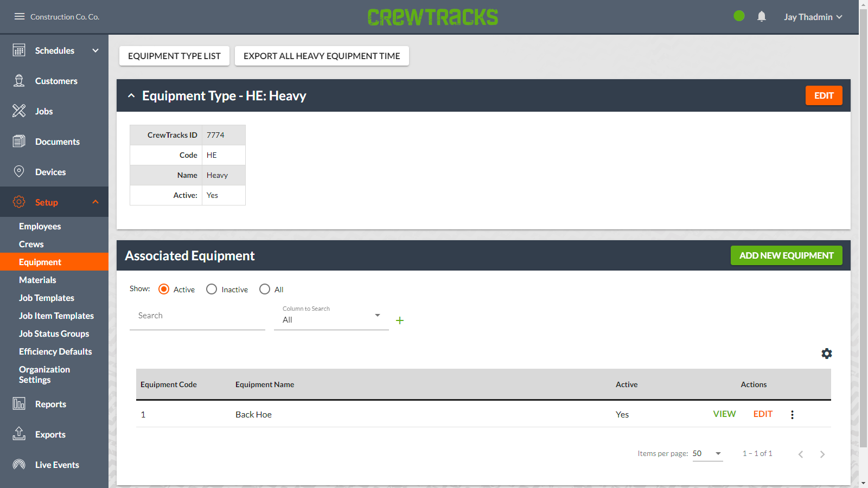This screenshot has height=488, width=868.
Task: Select the All radio button
Action: click(x=265, y=289)
